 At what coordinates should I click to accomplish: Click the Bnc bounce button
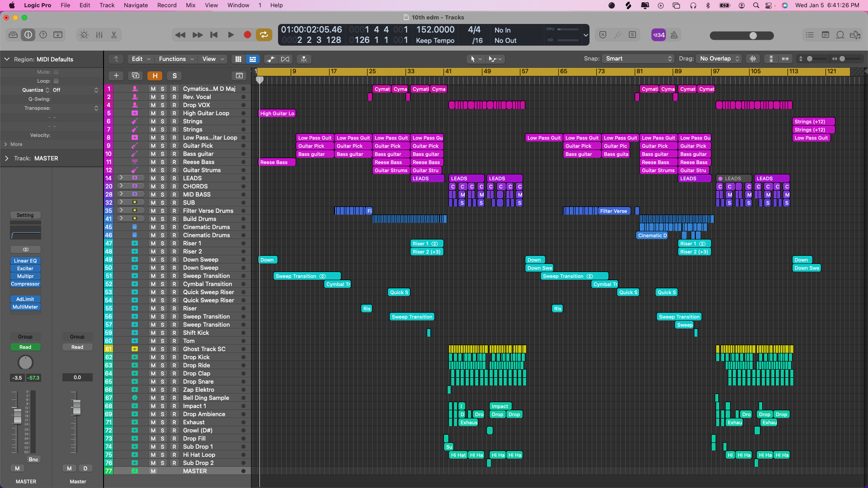click(33, 460)
